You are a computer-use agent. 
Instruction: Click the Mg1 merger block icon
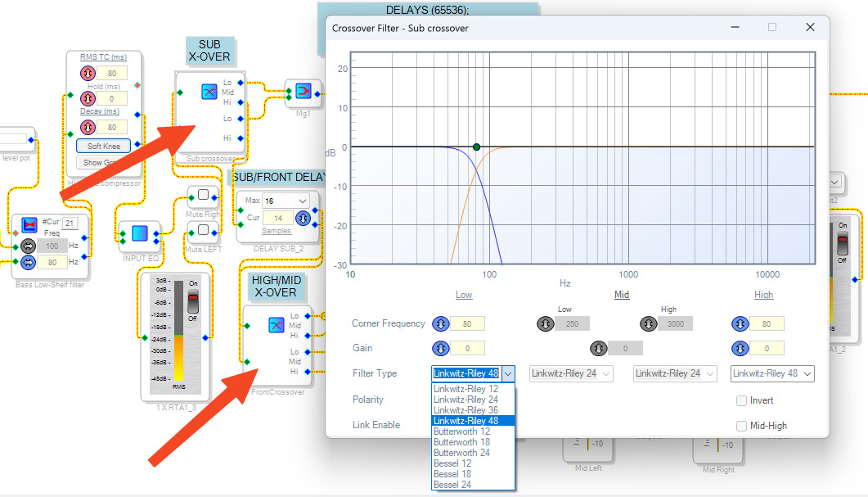point(304,90)
